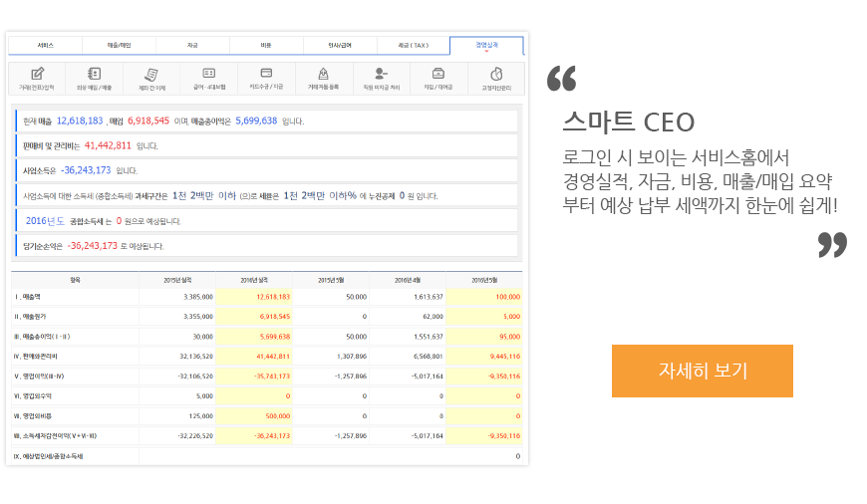Switch to the 자금 tab
This screenshot has height=504, width=867.
tap(192, 45)
